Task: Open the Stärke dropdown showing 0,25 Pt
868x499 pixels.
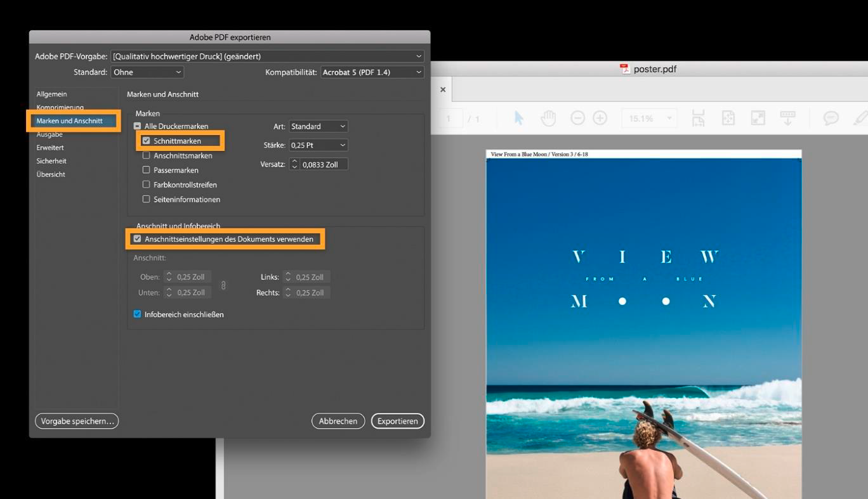Action: [x=319, y=145]
